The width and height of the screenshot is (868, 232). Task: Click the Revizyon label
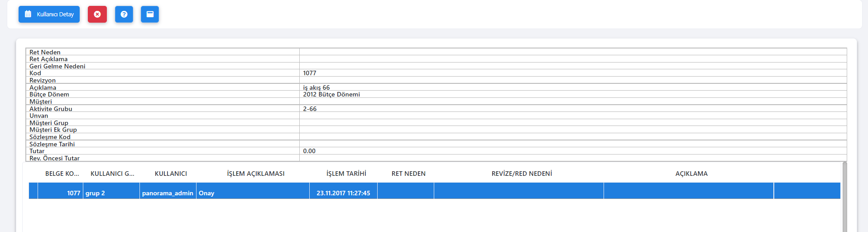point(43,80)
